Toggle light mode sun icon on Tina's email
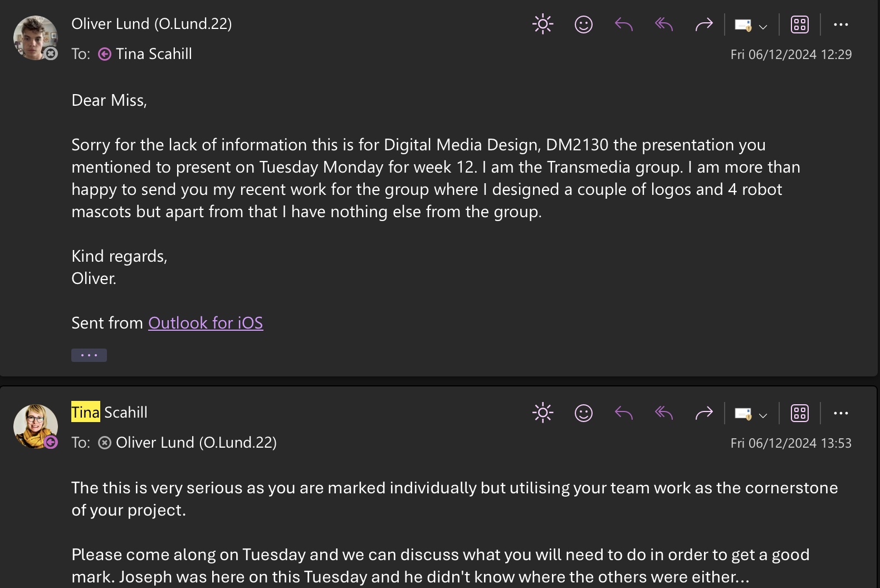Image resolution: width=880 pixels, height=588 pixels. click(x=542, y=413)
